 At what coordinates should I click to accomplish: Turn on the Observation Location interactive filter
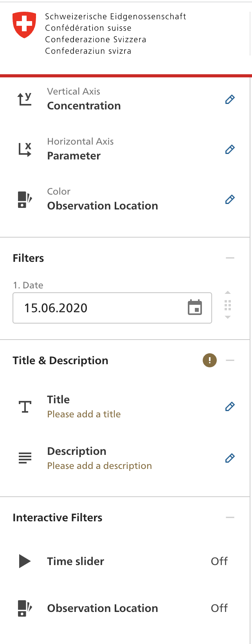[219, 608]
